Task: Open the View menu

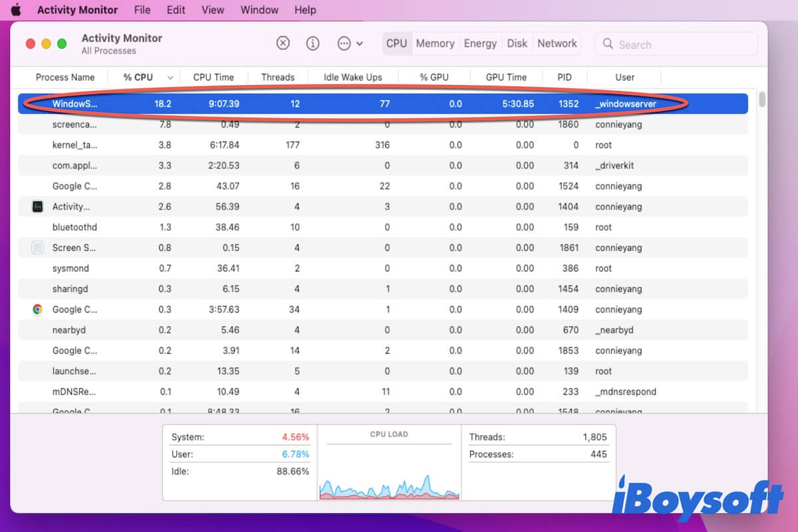Action: (x=213, y=10)
